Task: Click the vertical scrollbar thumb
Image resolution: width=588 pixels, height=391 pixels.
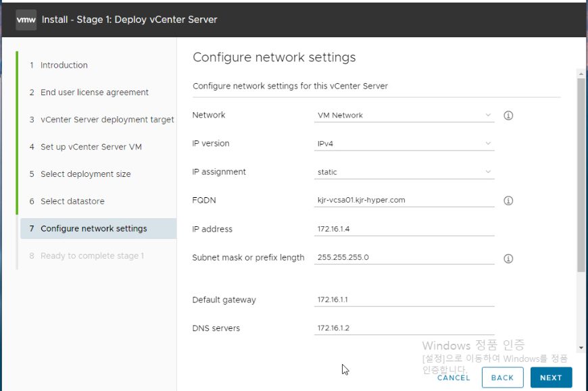Action: (x=581, y=175)
